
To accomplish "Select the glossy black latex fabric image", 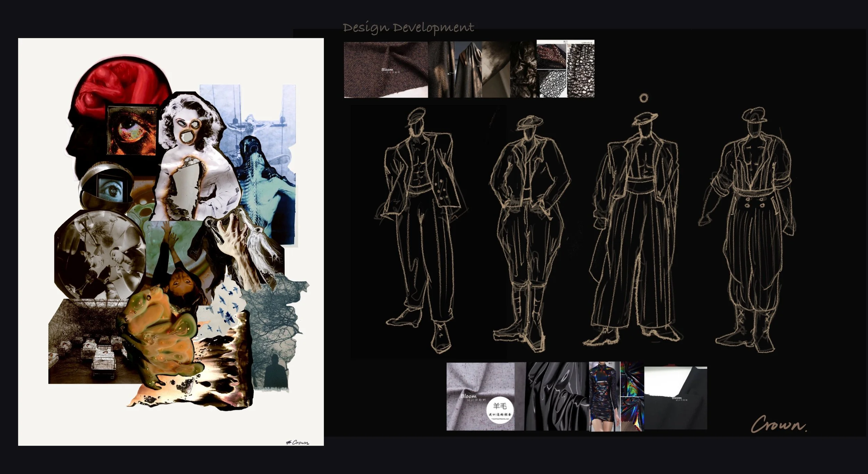I will tap(557, 396).
